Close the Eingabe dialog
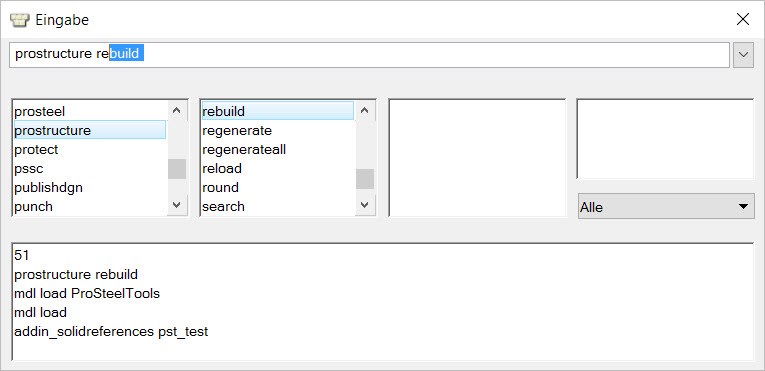This screenshot has width=765, height=371. tap(743, 20)
